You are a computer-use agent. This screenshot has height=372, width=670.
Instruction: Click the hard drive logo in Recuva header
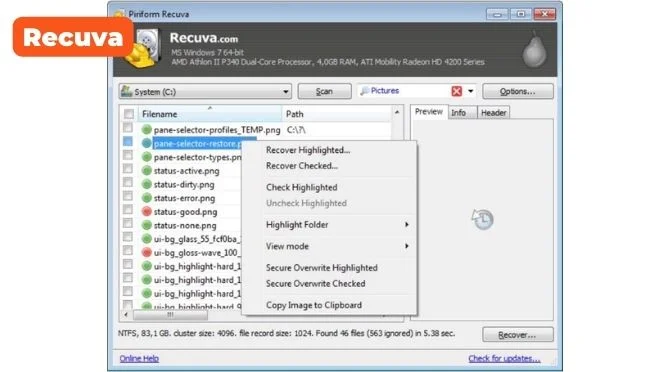point(143,49)
